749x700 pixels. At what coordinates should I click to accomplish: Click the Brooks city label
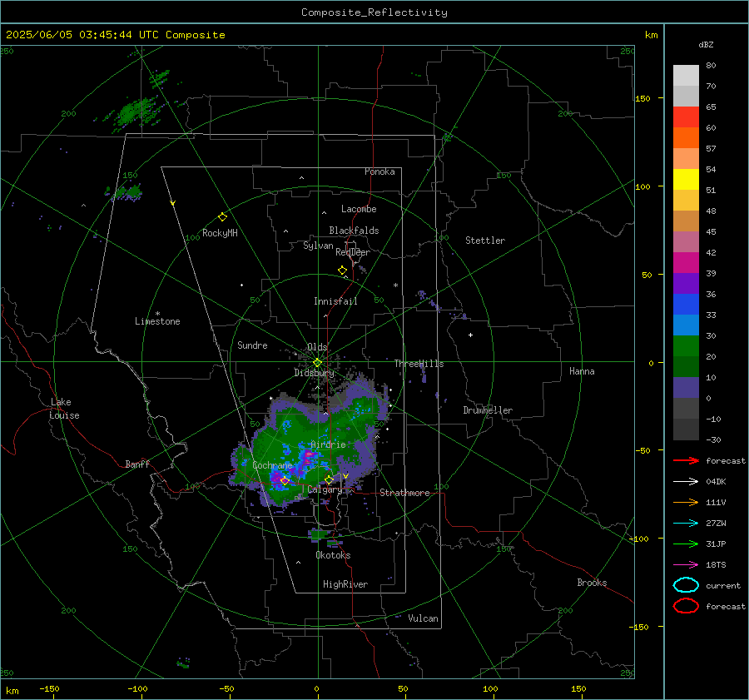pos(592,583)
